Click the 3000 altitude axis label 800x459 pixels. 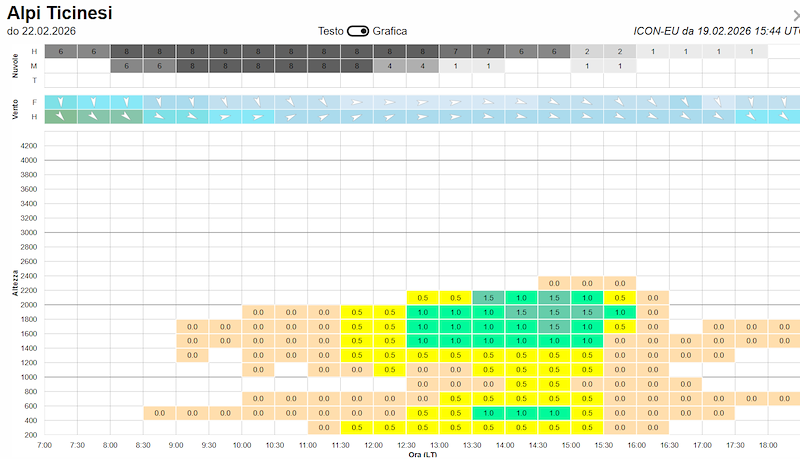tap(27, 232)
